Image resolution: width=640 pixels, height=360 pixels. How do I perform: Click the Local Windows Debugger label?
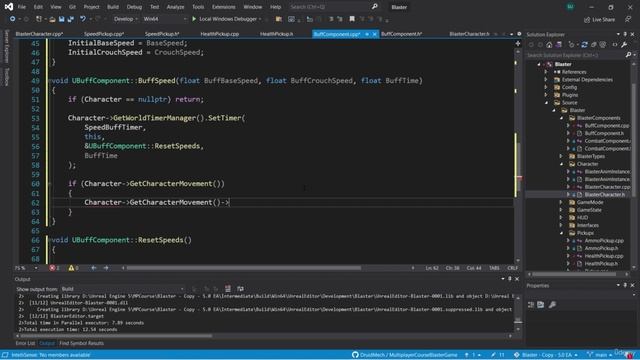pyautogui.click(x=228, y=19)
